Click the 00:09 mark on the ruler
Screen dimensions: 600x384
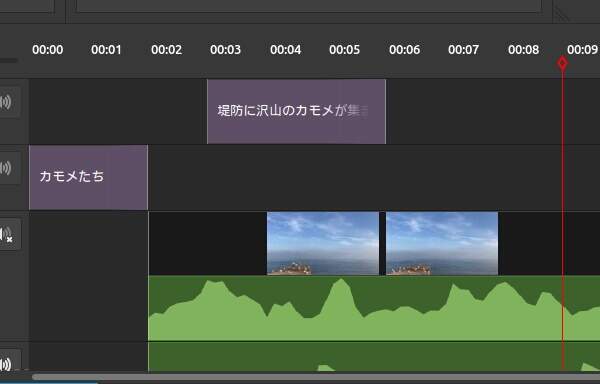click(582, 50)
